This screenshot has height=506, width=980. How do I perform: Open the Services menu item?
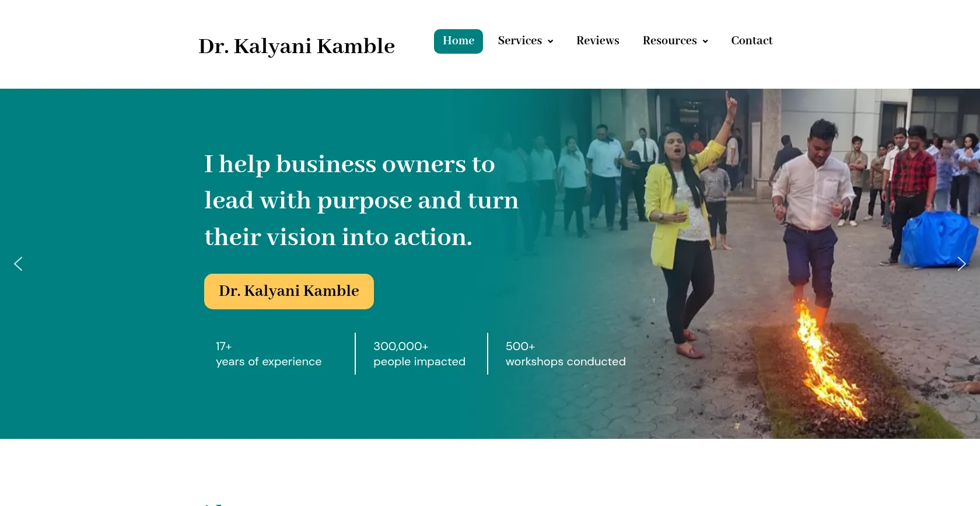tap(520, 41)
